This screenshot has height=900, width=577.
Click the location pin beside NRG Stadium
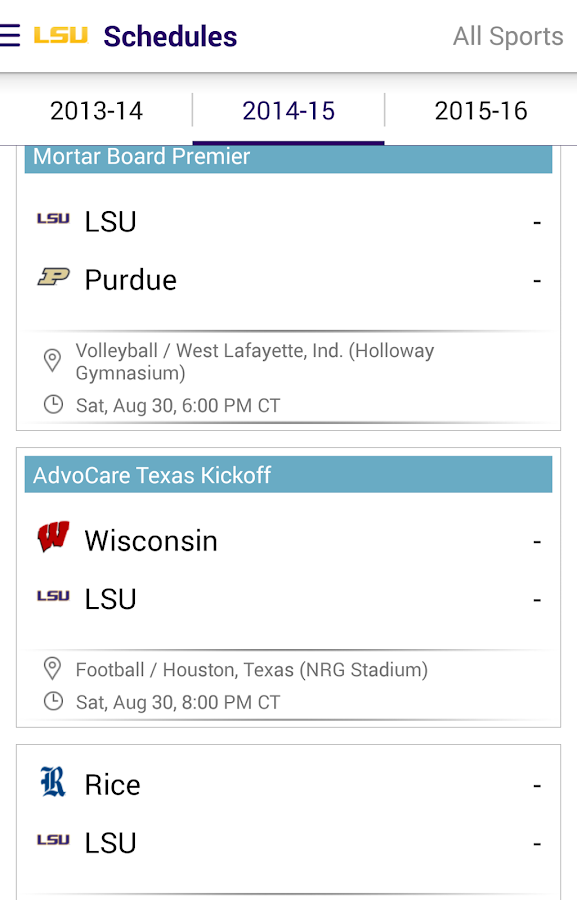tap(53, 669)
